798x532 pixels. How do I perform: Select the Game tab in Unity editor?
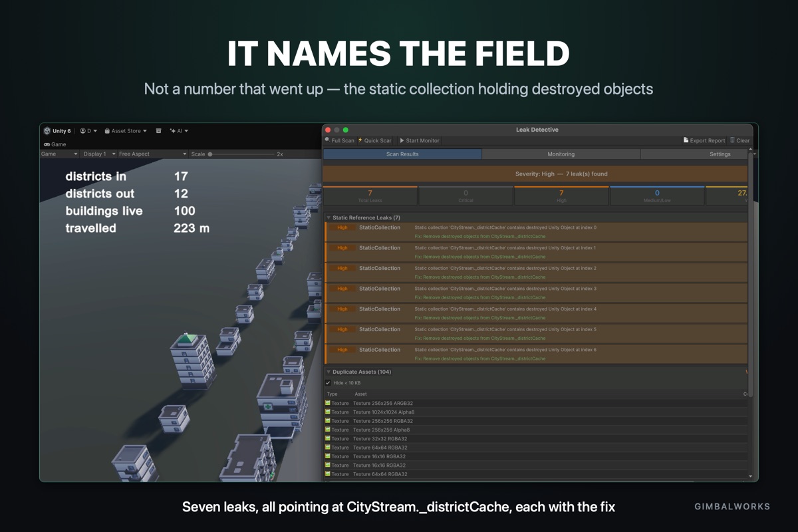(55, 144)
